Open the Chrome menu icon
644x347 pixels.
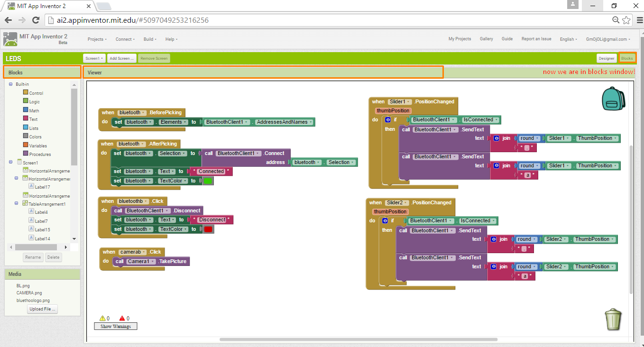tap(639, 20)
